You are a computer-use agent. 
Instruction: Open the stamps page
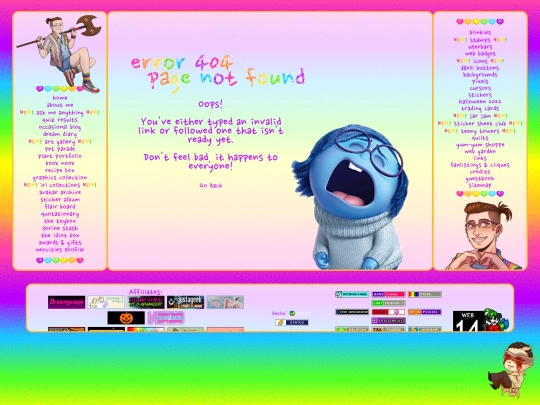pos(480,40)
